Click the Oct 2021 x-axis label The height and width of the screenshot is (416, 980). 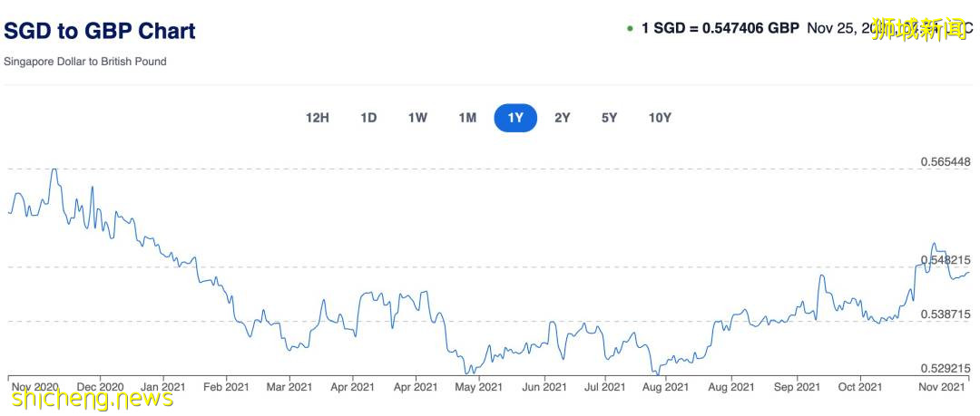[859, 387]
